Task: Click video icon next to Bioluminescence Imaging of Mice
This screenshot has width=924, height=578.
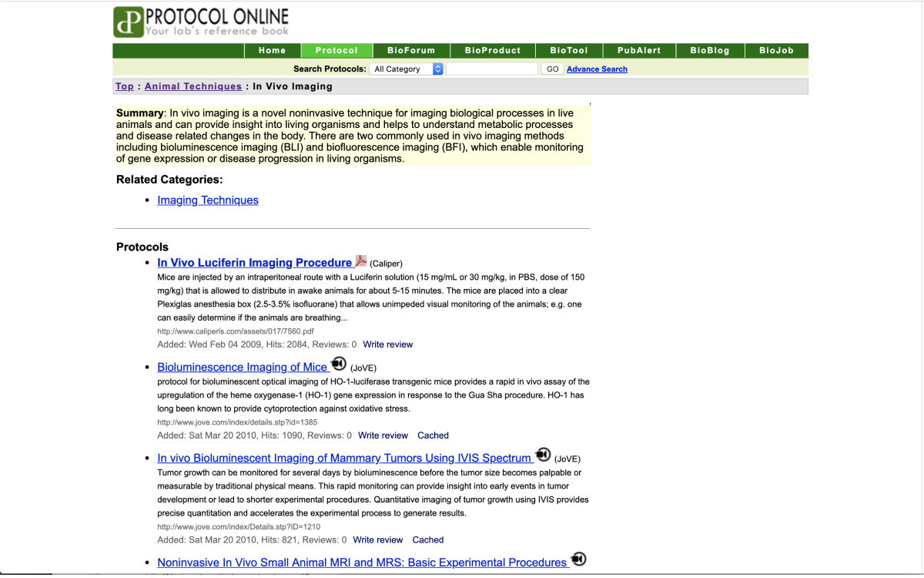Action: click(338, 365)
